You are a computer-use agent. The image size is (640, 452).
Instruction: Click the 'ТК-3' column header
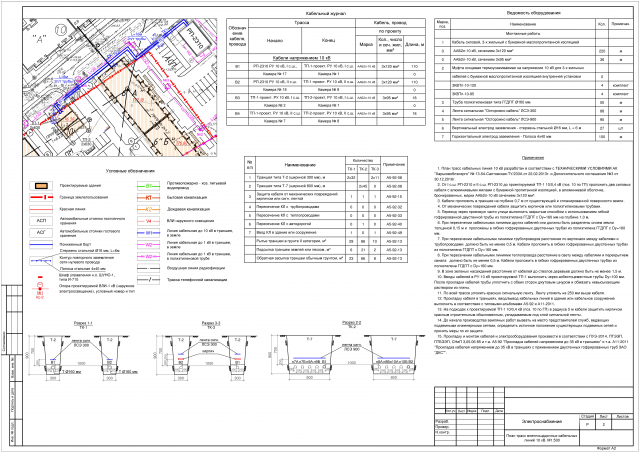tap(375, 169)
